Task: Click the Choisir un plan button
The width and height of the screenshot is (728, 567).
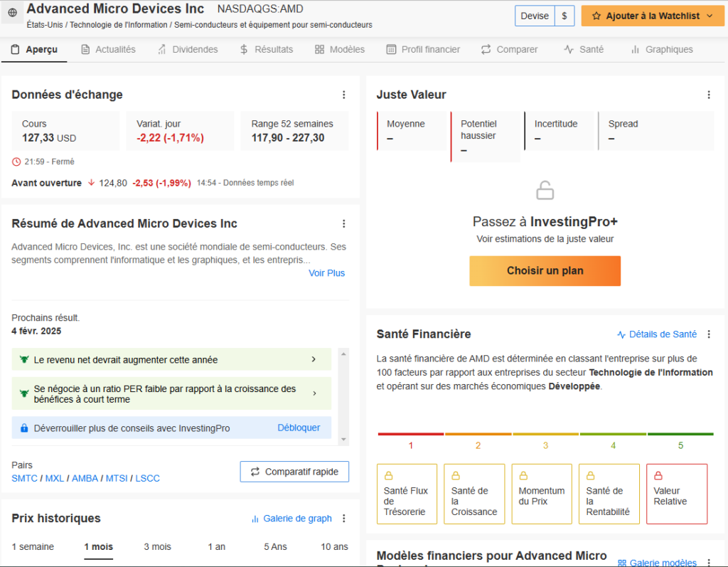Action: [545, 271]
